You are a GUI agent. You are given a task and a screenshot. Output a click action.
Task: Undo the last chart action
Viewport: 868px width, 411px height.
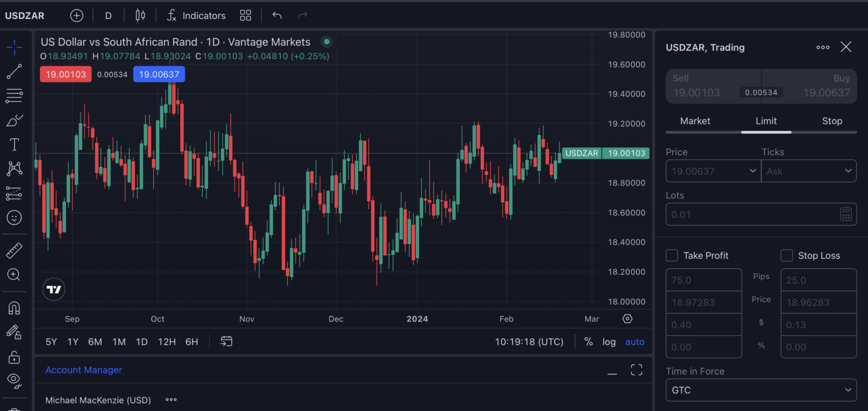coord(277,16)
